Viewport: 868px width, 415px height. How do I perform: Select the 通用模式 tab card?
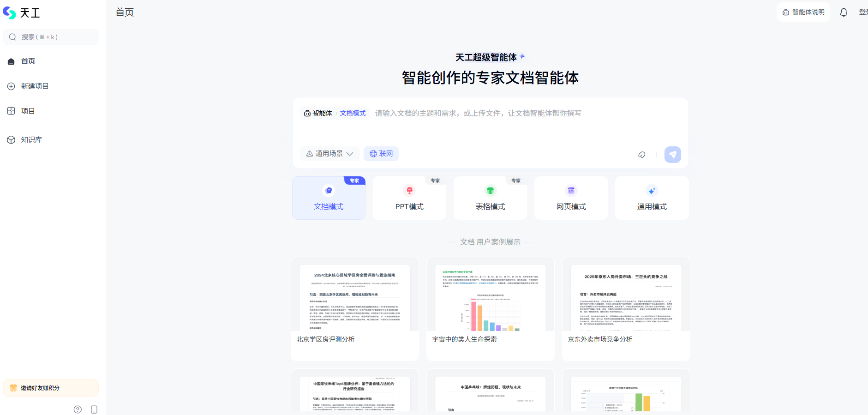pyautogui.click(x=652, y=198)
